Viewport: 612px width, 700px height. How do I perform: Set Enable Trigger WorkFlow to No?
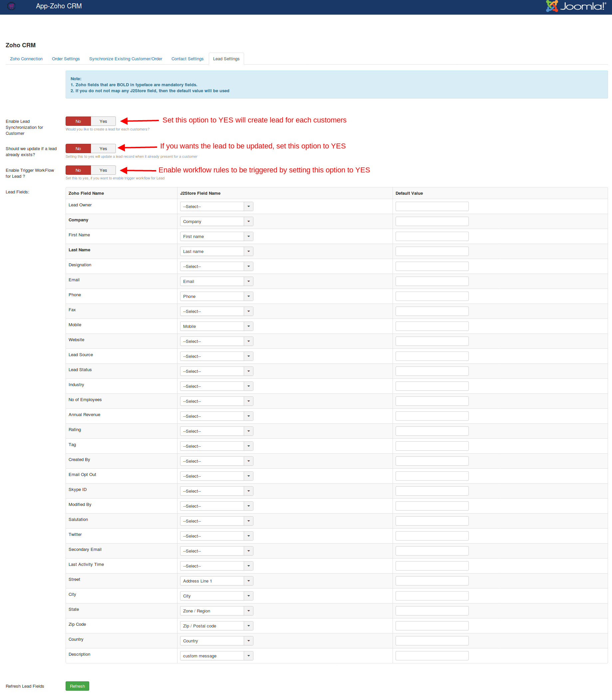[x=78, y=170]
